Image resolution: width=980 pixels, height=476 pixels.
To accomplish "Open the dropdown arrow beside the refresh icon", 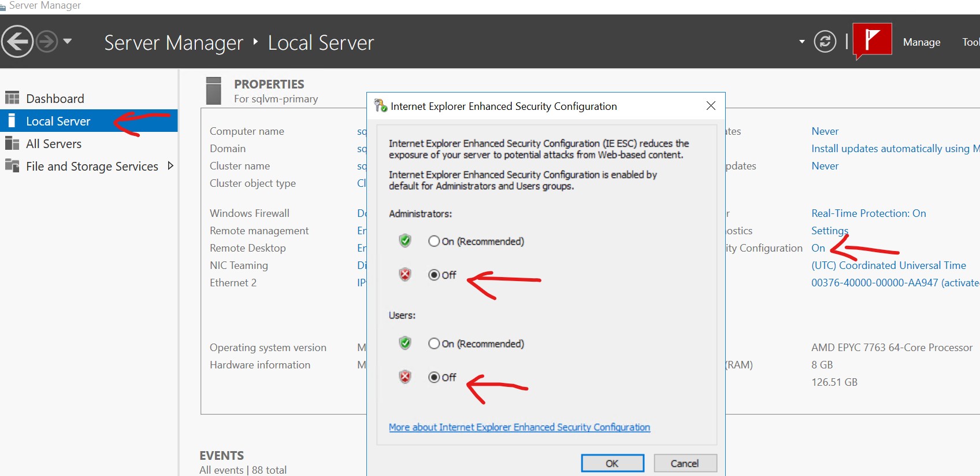I will pyautogui.click(x=801, y=42).
